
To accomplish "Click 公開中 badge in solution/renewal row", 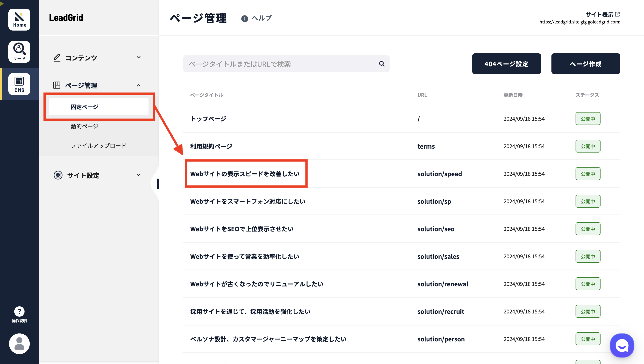I will point(588,284).
